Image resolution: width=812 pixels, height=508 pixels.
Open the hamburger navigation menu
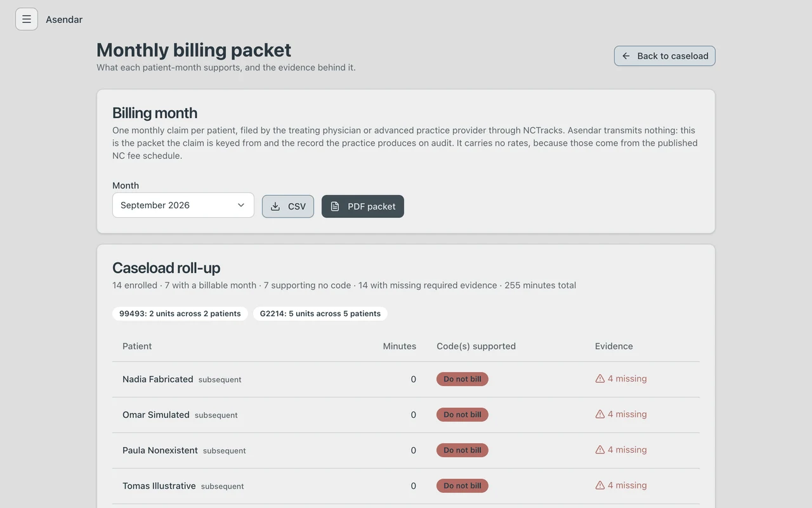pyautogui.click(x=27, y=19)
